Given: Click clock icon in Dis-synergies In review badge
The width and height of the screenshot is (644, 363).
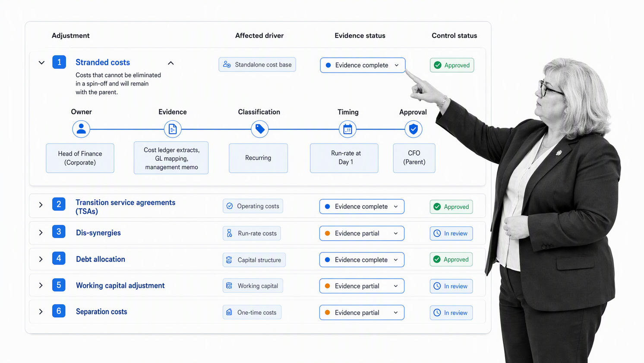Looking at the screenshot, I should tap(437, 233).
